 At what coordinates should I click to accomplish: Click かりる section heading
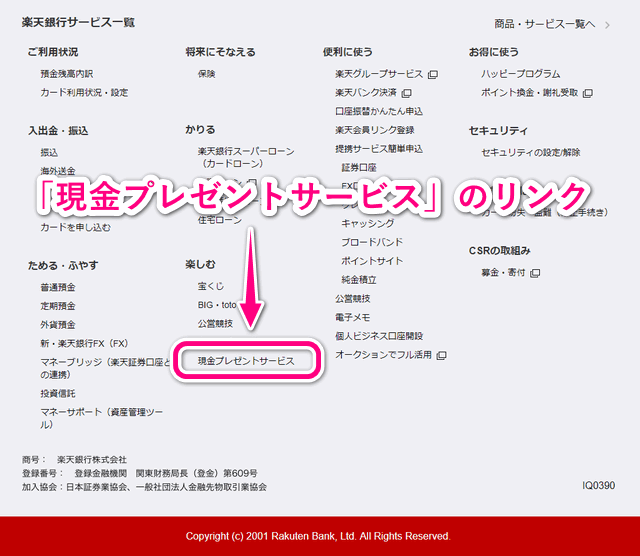point(200,130)
